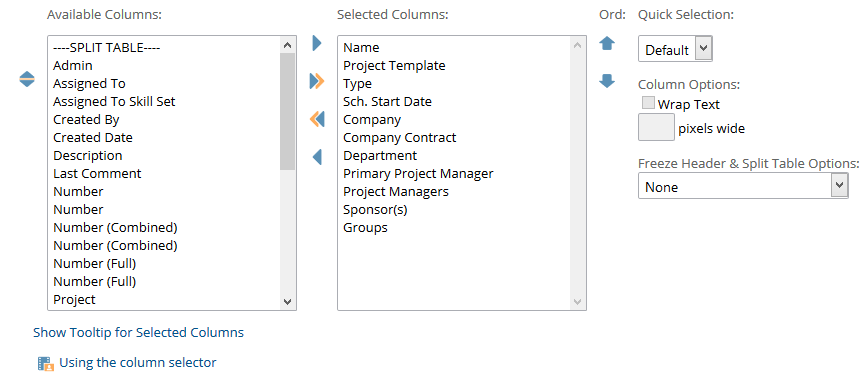The width and height of the screenshot is (865, 389).
Task: Open the Quick Selection Default dropdown
Action: tap(675, 49)
